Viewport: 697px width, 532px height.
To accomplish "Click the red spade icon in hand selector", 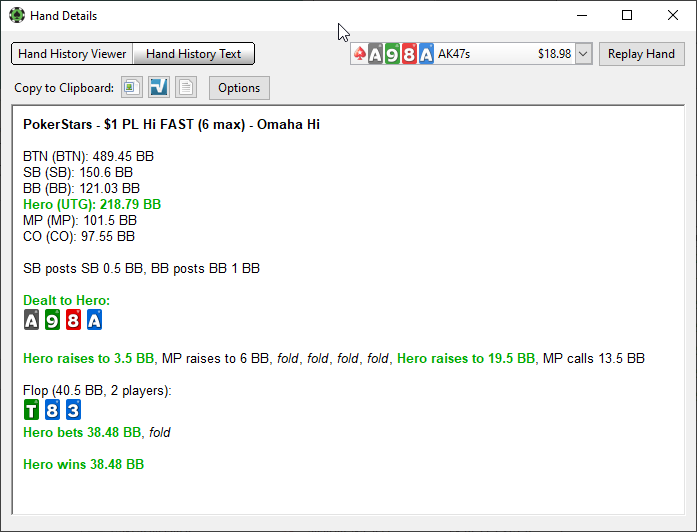I will (359, 54).
